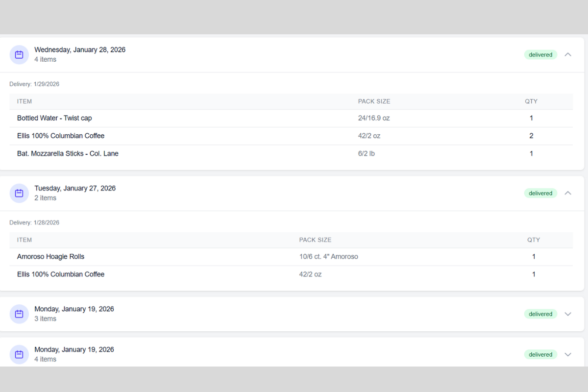This screenshot has height=392, width=588.
Task: Click the calendar icon for January 28 order
Action: point(19,54)
